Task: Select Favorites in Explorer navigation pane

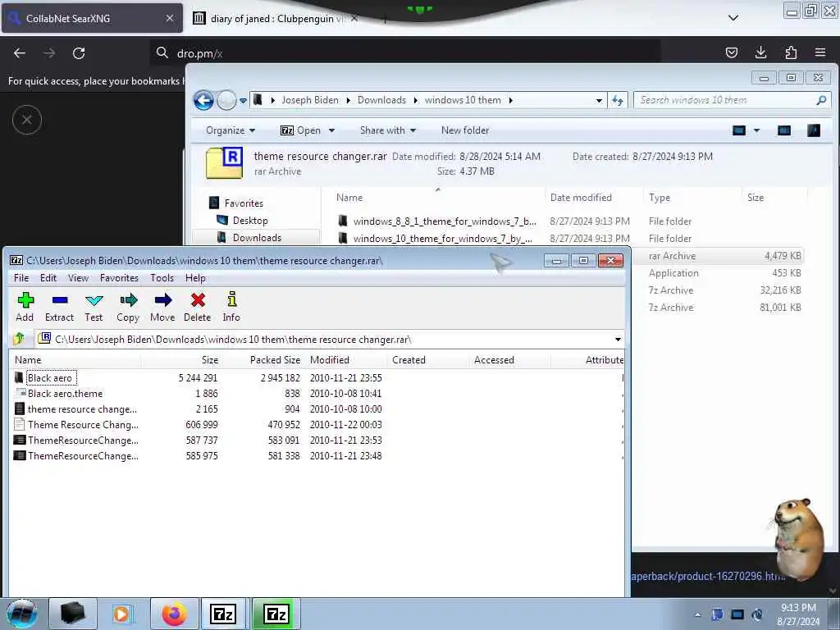Action: [x=236, y=203]
